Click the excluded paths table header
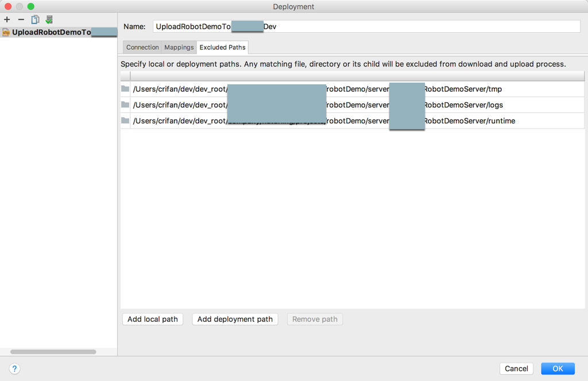This screenshot has height=381, width=588. click(353, 76)
